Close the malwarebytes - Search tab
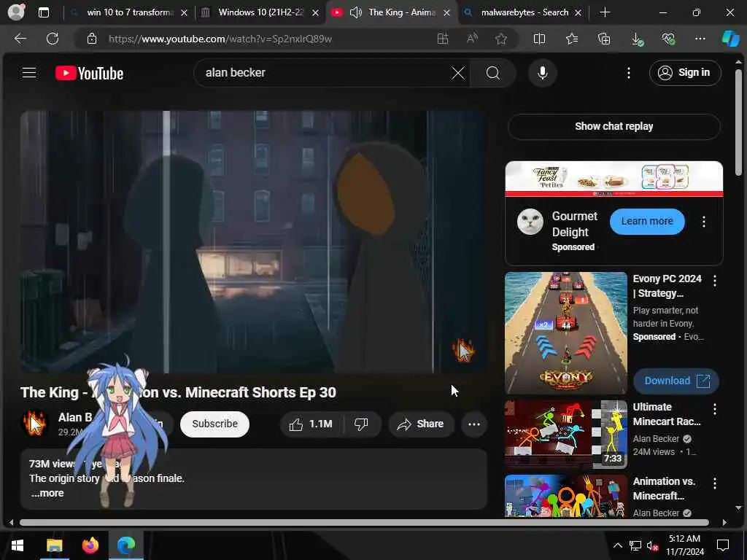Screen dimensions: 747x560 [578, 13]
